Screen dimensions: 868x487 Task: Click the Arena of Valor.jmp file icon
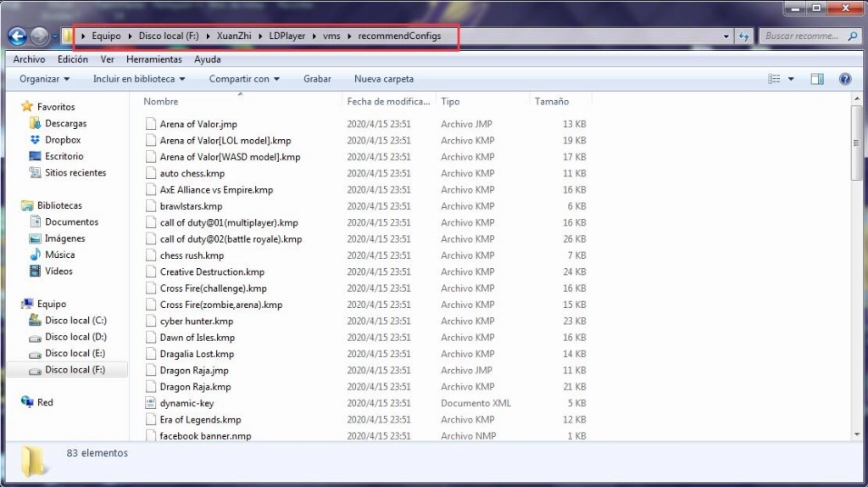151,124
